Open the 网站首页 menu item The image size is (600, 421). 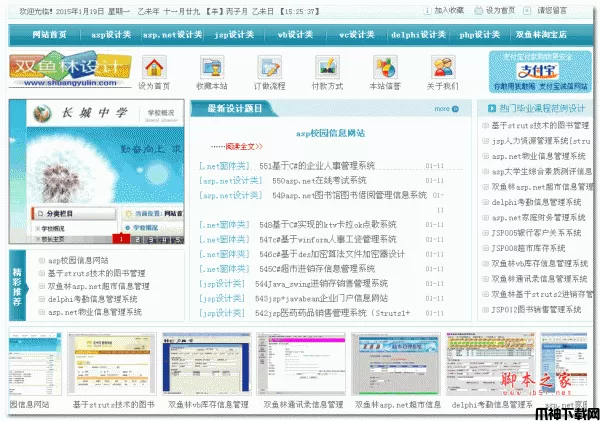click(49, 34)
